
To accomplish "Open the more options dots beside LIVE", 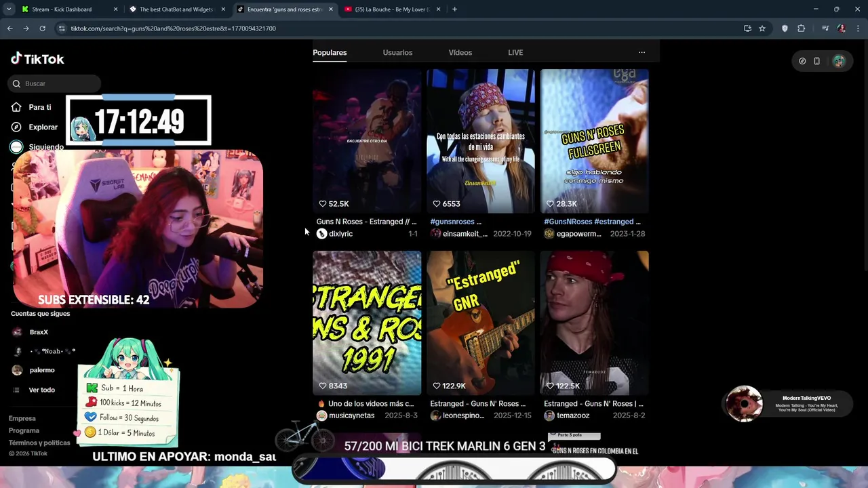I will (x=642, y=52).
